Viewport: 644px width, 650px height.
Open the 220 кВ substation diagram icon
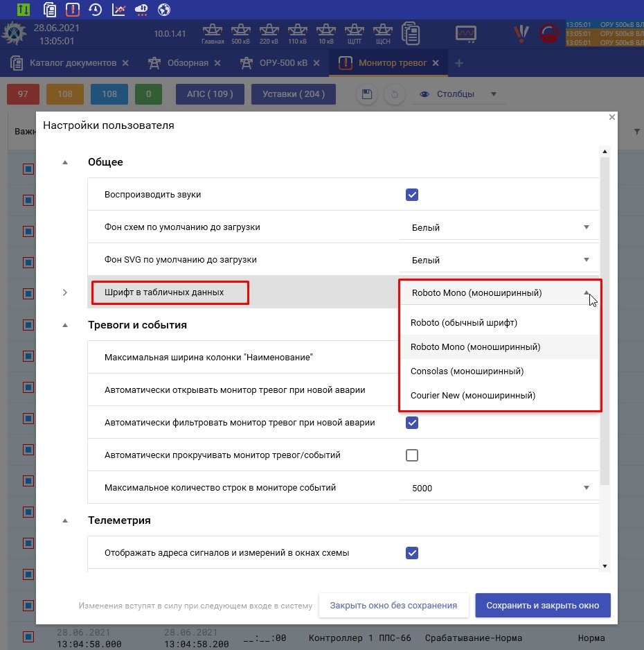269,33
